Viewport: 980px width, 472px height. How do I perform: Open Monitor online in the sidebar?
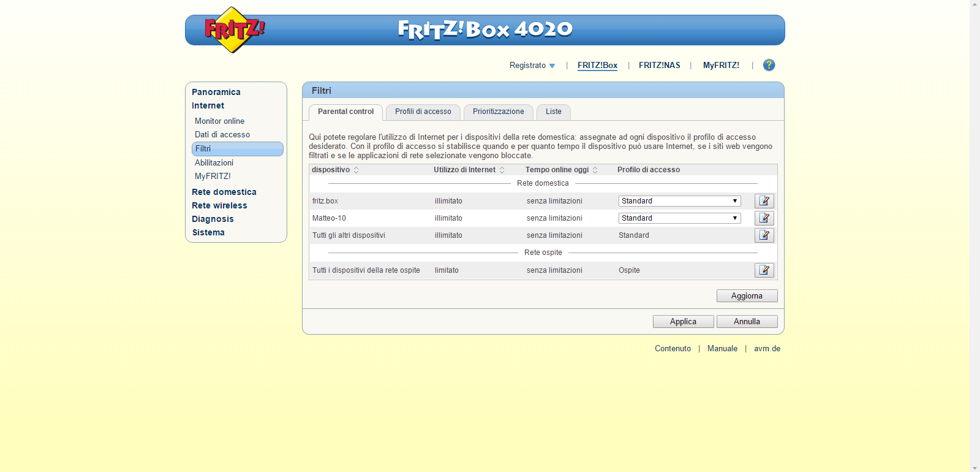[x=219, y=121]
